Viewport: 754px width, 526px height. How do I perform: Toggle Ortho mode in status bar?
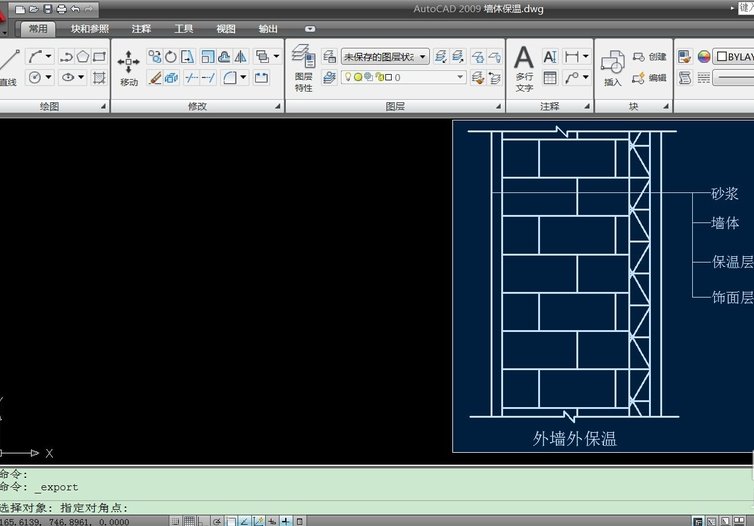click(203, 521)
